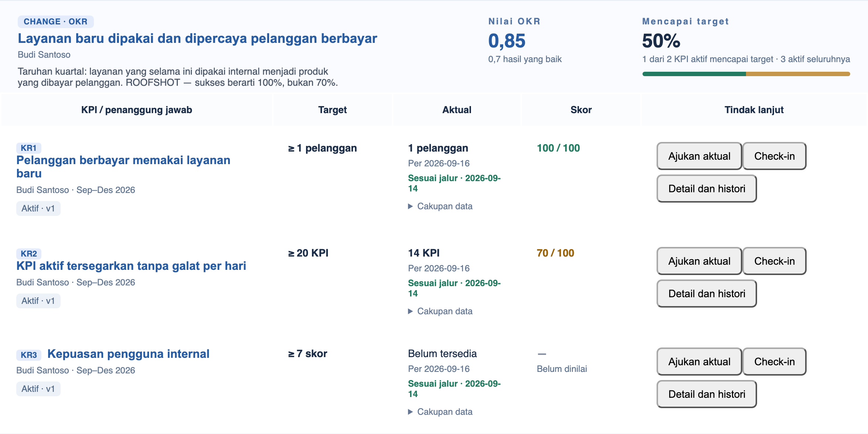
Task: Click the 'Skor' column header
Action: pos(581,110)
